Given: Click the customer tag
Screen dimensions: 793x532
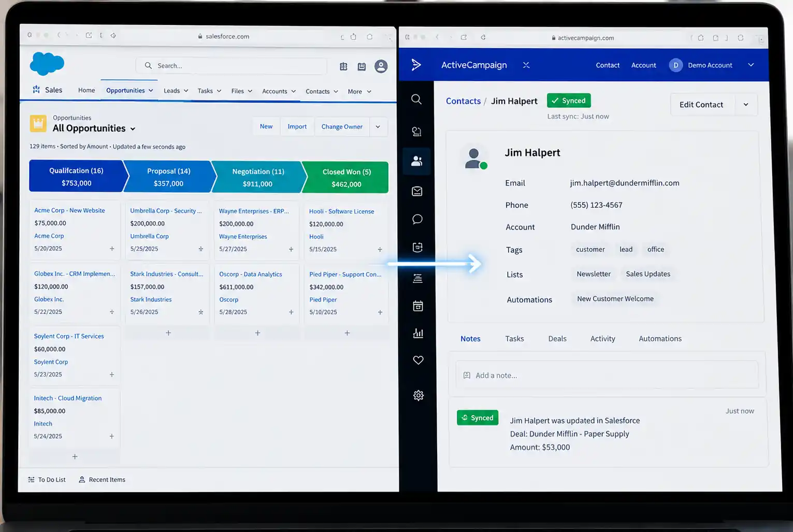Looking at the screenshot, I should [590, 249].
